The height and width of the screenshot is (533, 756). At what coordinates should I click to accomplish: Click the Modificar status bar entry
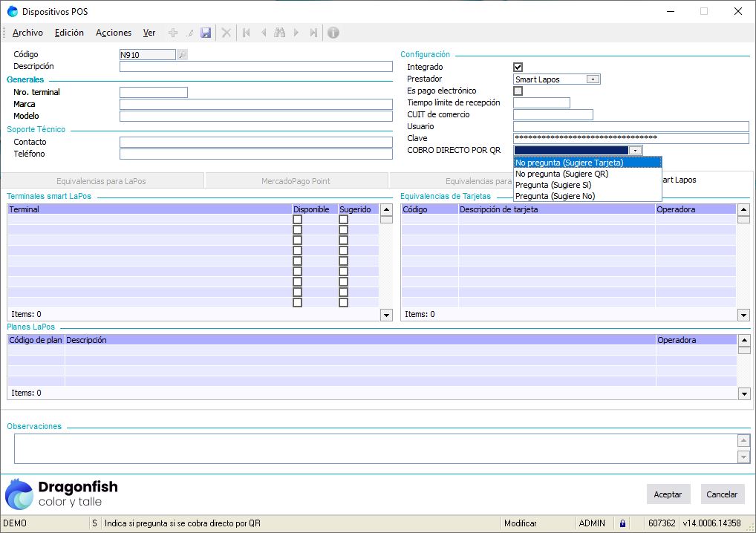tap(521, 523)
